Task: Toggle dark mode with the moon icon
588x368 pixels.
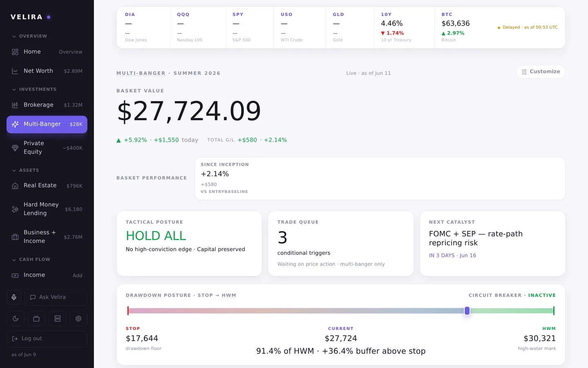Action: coord(16,319)
